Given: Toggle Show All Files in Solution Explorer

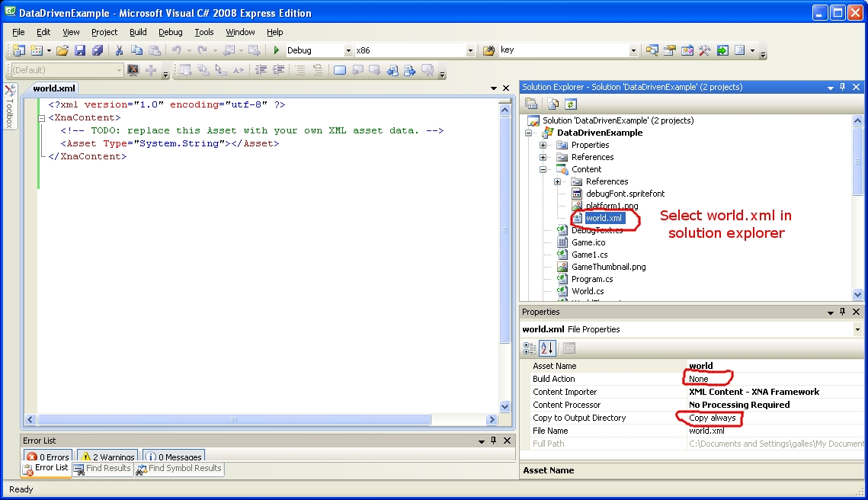Looking at the screenshot, I should tap(553, 104).
